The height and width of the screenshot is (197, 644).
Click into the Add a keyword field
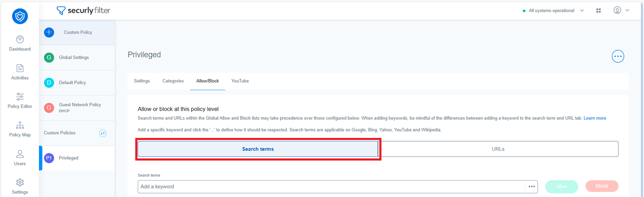point(331,187)
